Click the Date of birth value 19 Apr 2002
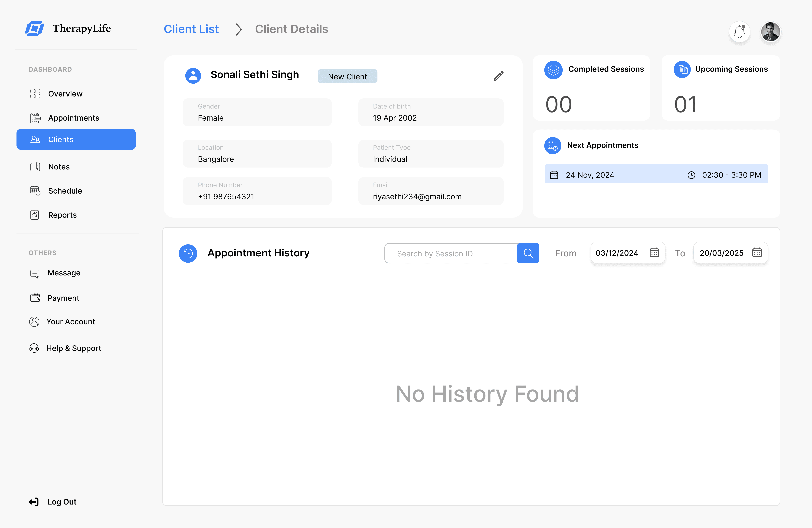The height and width of the screenshot is (528, 812). (x=395, y=118)
